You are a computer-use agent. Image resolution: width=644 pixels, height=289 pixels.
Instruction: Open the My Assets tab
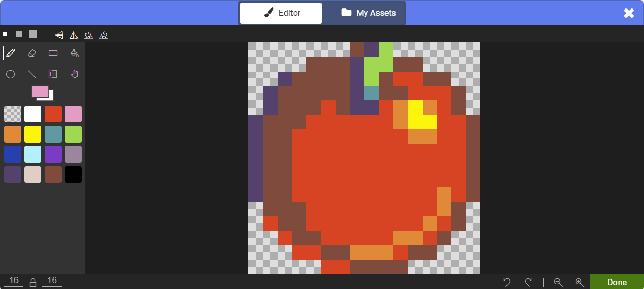[368, 13]
